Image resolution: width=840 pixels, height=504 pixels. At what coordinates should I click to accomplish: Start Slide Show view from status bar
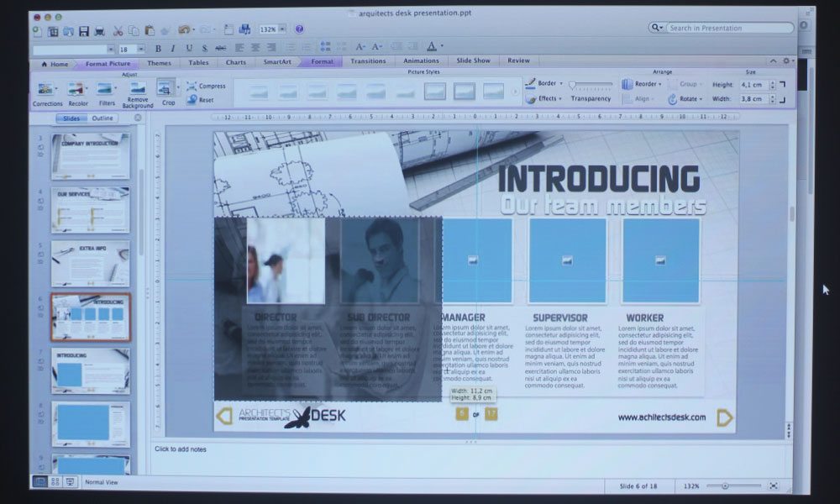[70, 482]
